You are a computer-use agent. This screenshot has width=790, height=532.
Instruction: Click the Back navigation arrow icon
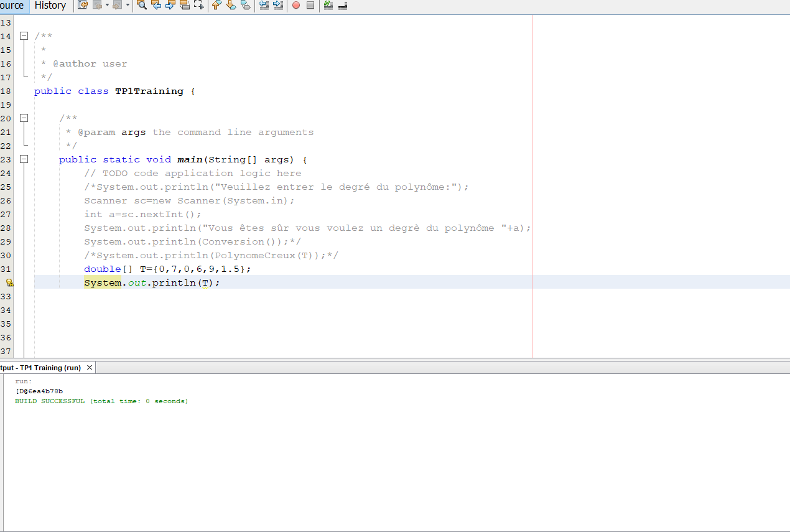pos(97,6)
